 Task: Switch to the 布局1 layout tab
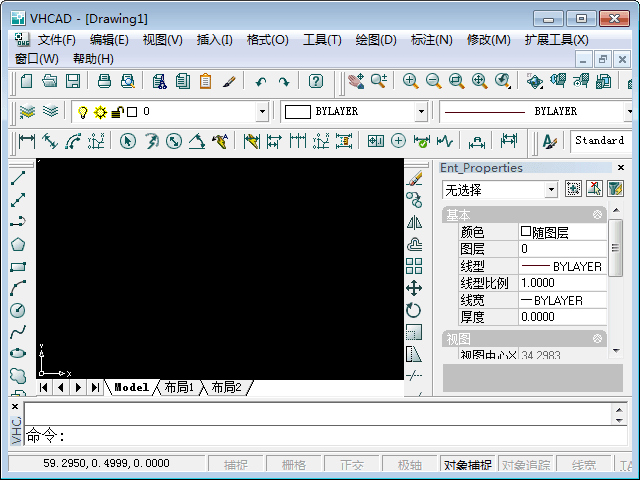click(x=179, y=387)
